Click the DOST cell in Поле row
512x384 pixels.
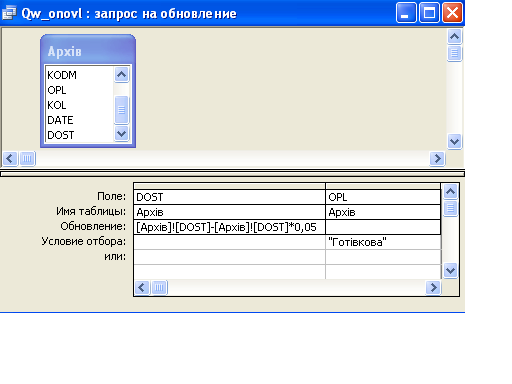pos(229,197)
